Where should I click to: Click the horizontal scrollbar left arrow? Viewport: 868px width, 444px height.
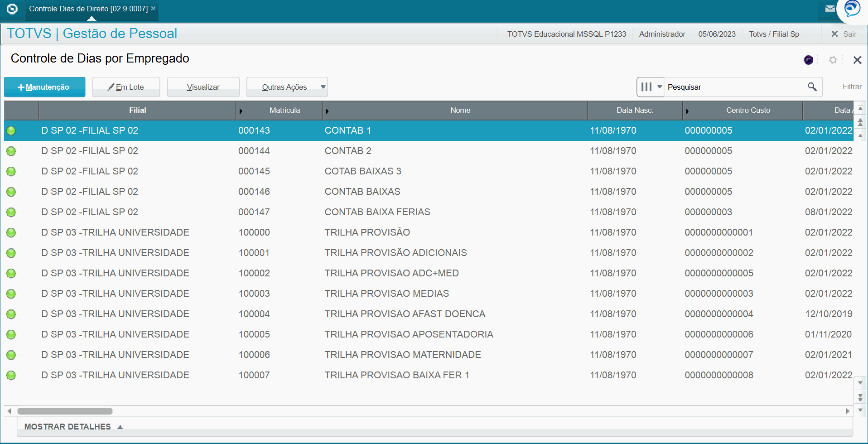click(10, 411)
